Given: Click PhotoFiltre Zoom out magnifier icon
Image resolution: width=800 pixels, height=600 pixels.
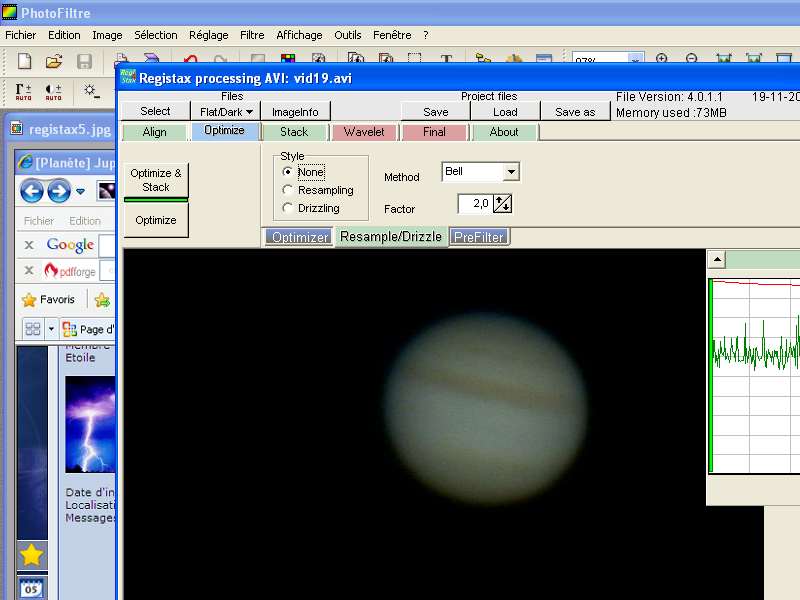Looking at the screenshot, I should pos(691,58).
